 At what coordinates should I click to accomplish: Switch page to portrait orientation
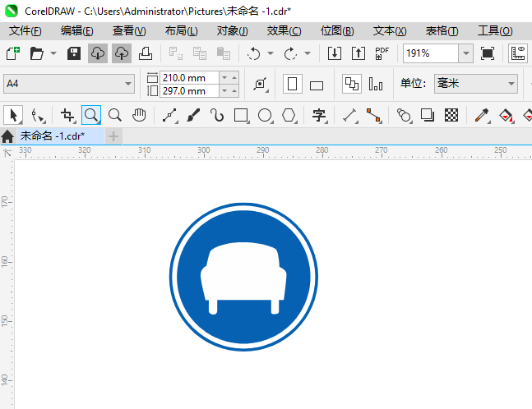pyautogui.click(x=292, y=85)
